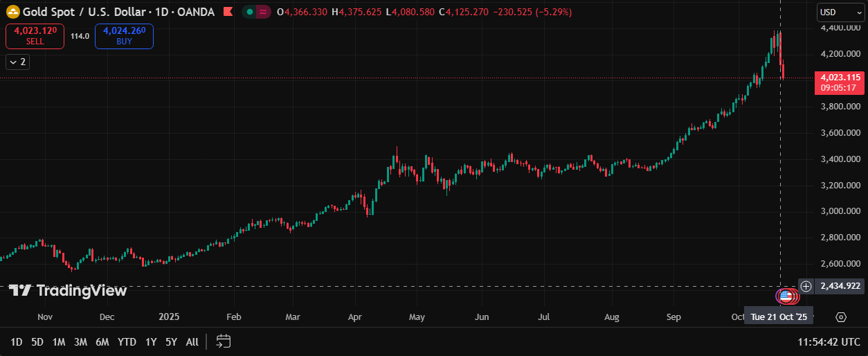This screenshot has width=868, height=356.
Task: Click the pink approximate-data indicator icon
Action: coord(262,12)
